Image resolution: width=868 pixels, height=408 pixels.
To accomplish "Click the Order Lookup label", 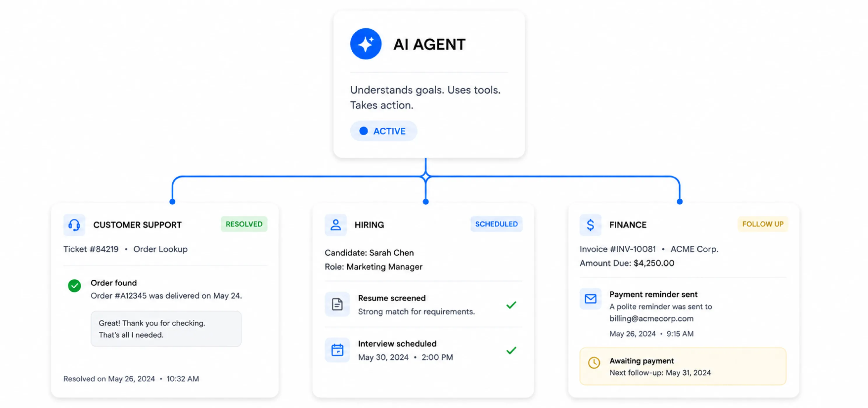I will pos(160,249).
